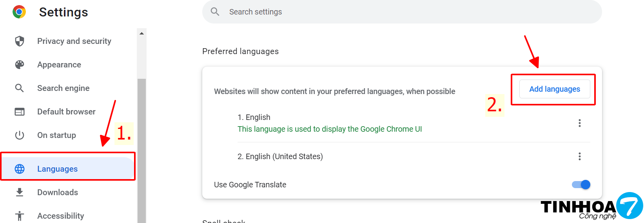Image resolution: width=644 pixels, height=223 pixels.
Task: Click the Add languages button
Action: point(554,89)
